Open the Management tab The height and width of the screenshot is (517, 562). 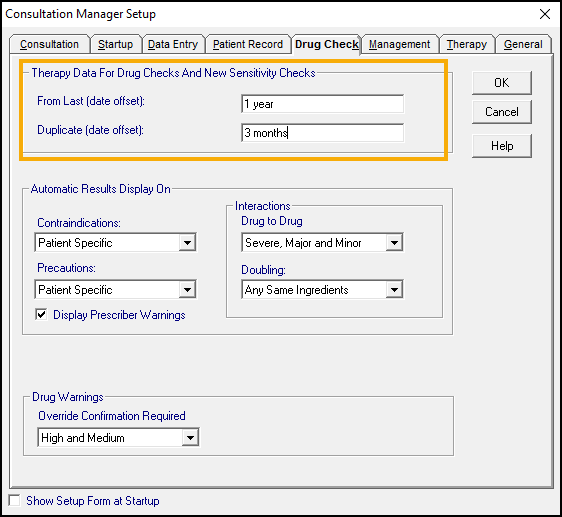(x=399, y=44)
